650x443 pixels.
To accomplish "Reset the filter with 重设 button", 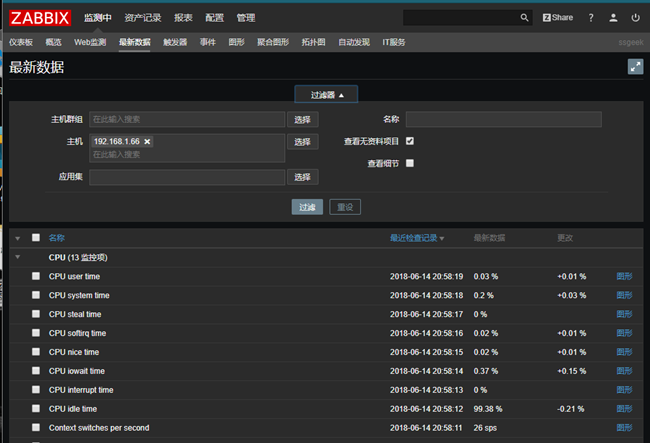I will click(345, 207).
